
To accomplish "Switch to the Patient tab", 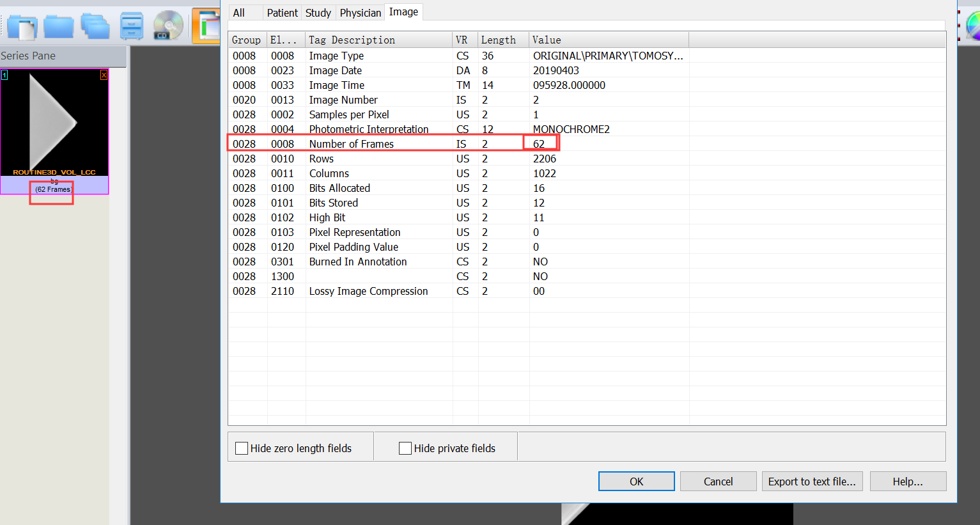I will coord(282,13).
